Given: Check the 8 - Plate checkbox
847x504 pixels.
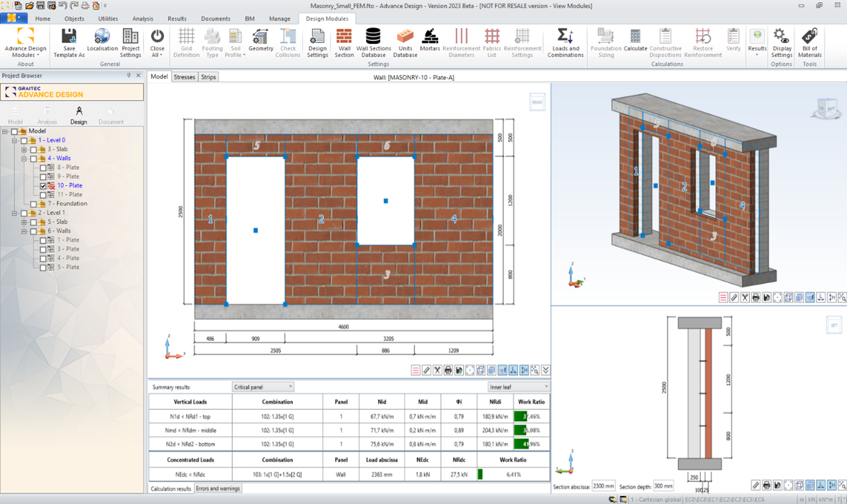Looking at the screenshot, I should click(43, 168).
